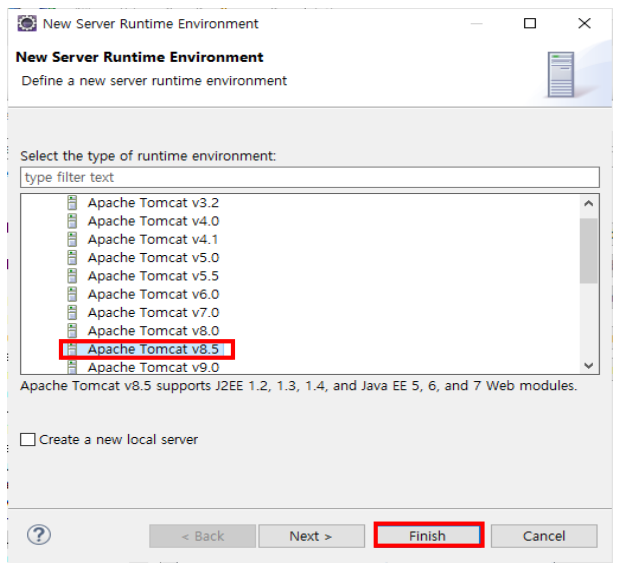Select Apache Tomcat v9.0 in the list
This screenshot has width=625, height=576.
153,367
